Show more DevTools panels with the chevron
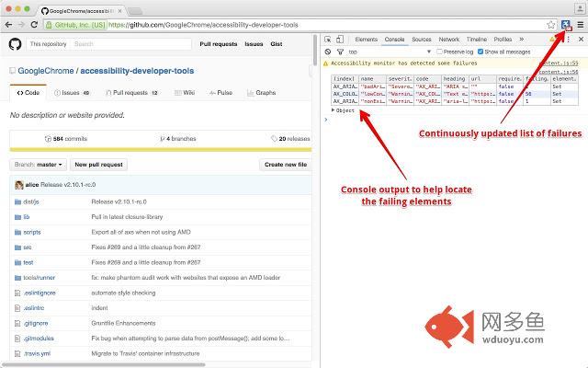 click(521, 39)
